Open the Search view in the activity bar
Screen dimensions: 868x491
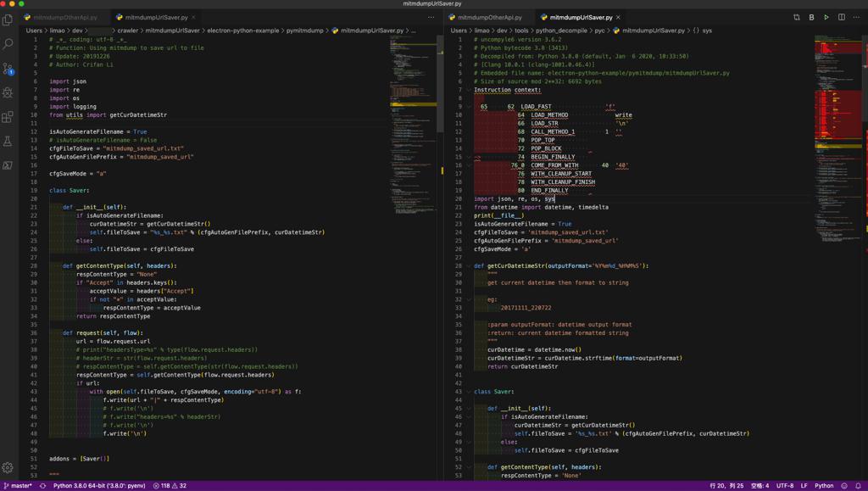[x=8, y=44]
